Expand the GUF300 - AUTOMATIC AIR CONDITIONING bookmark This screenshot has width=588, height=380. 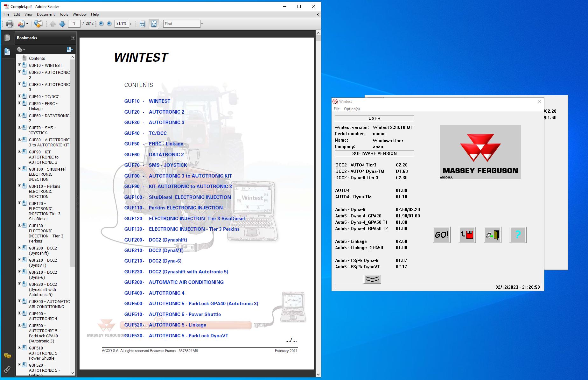pyautogui.click(x=19, y=301)
